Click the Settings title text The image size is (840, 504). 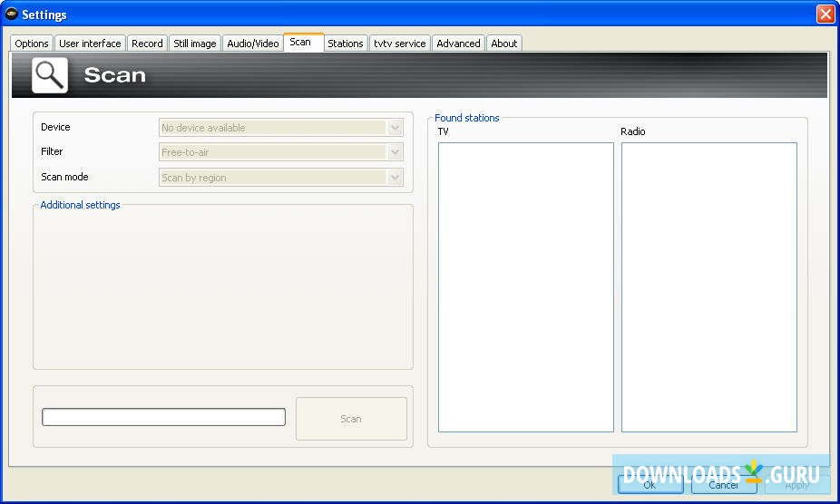coord(44,15)
